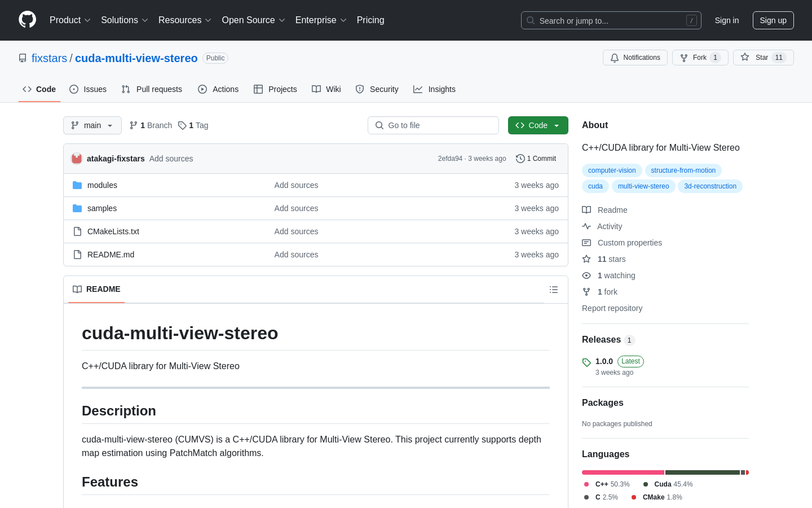
Task: Click the Notifications bell icon
Action: coord(615,58)
